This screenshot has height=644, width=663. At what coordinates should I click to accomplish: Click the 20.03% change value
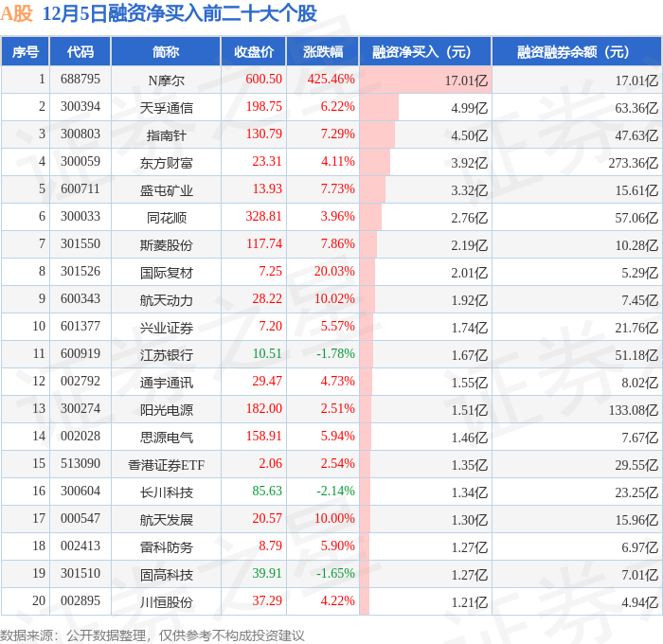[x=334, y=272]
